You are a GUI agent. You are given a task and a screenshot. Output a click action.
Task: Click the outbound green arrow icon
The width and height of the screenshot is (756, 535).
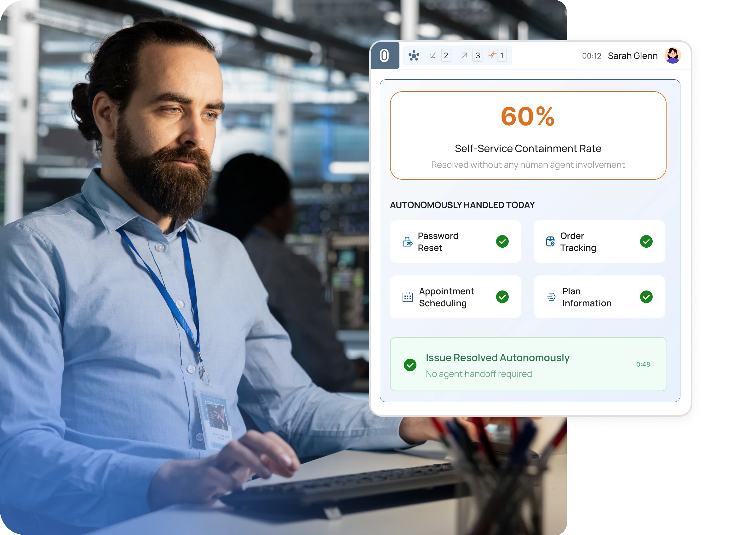pos(464,55)
